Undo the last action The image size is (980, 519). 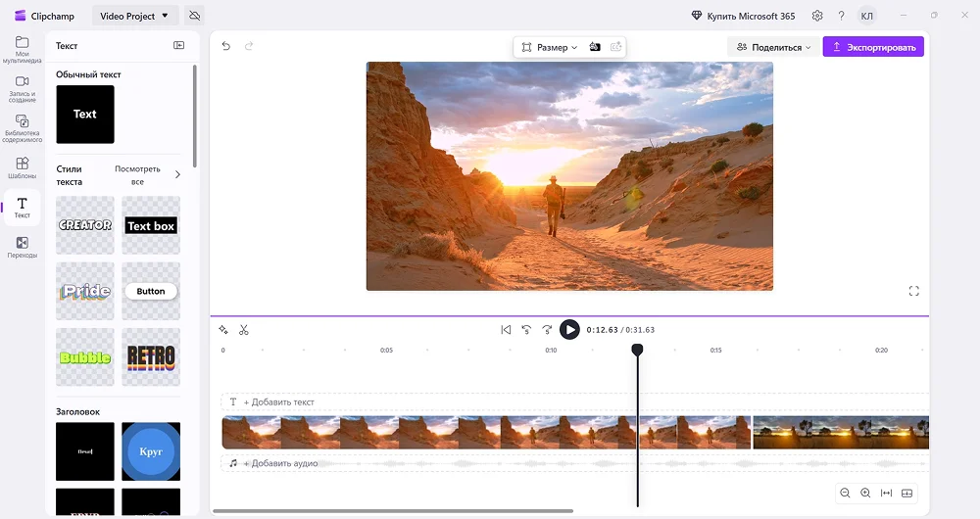point(226,46)
